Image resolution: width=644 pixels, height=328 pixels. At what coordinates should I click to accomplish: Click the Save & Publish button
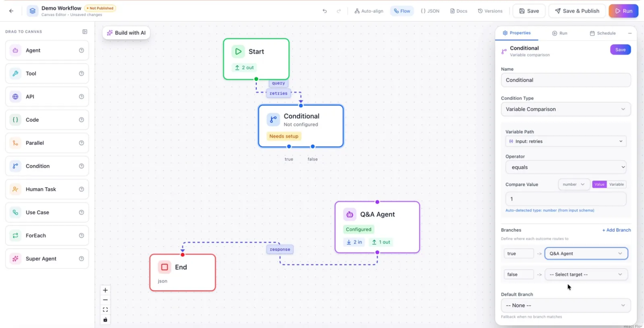coord(577,11)
